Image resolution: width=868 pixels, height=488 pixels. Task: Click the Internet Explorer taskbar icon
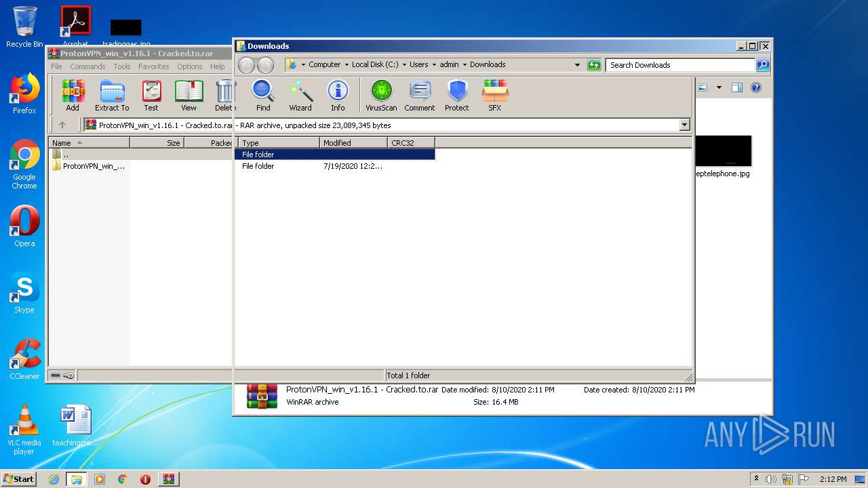click(x=54, y=479)
